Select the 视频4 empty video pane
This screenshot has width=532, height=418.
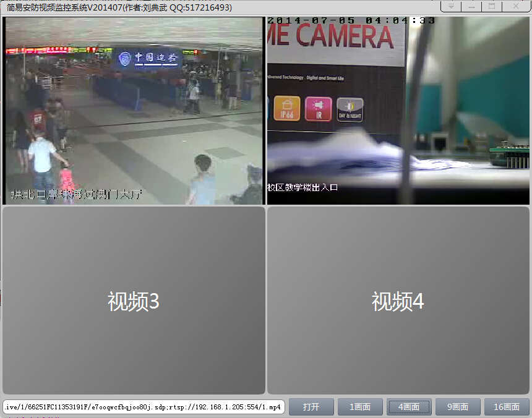click(398, 301)
